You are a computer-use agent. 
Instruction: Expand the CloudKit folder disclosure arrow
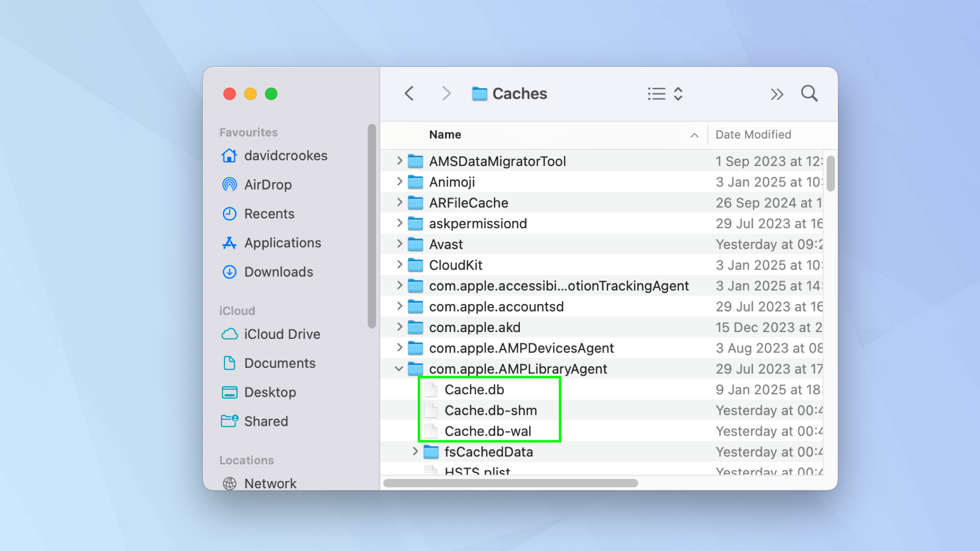[x=399, y=265]
